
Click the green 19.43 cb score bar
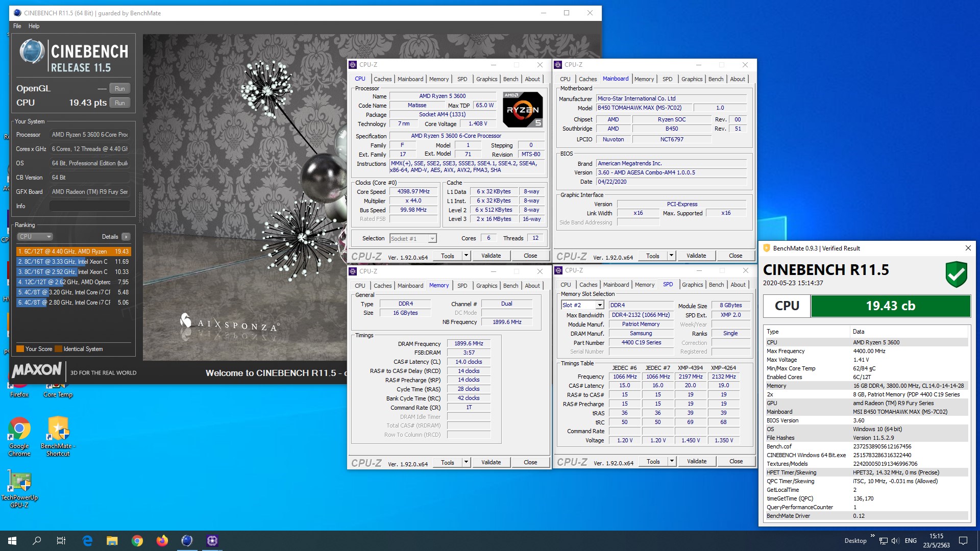point(891,306)
